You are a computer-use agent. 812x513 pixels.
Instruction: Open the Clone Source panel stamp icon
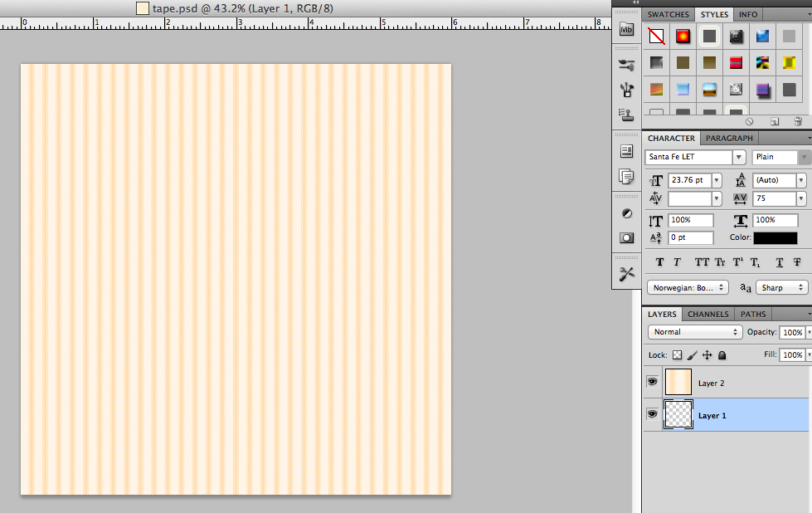point(626,115)
